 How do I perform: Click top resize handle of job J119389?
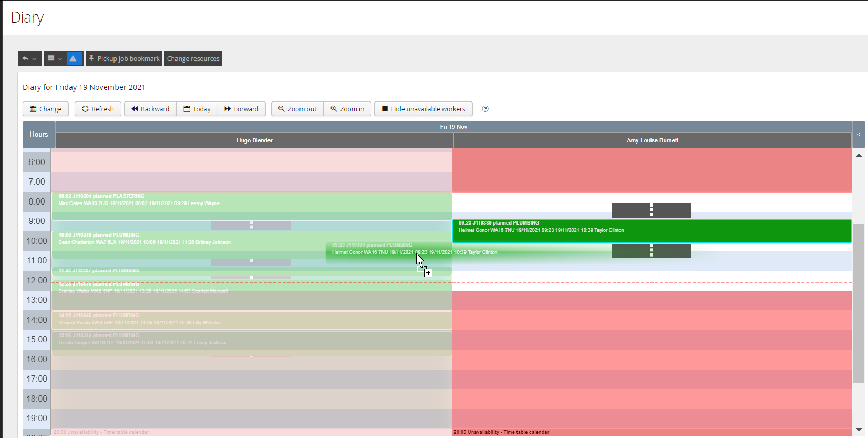(652, 210)
